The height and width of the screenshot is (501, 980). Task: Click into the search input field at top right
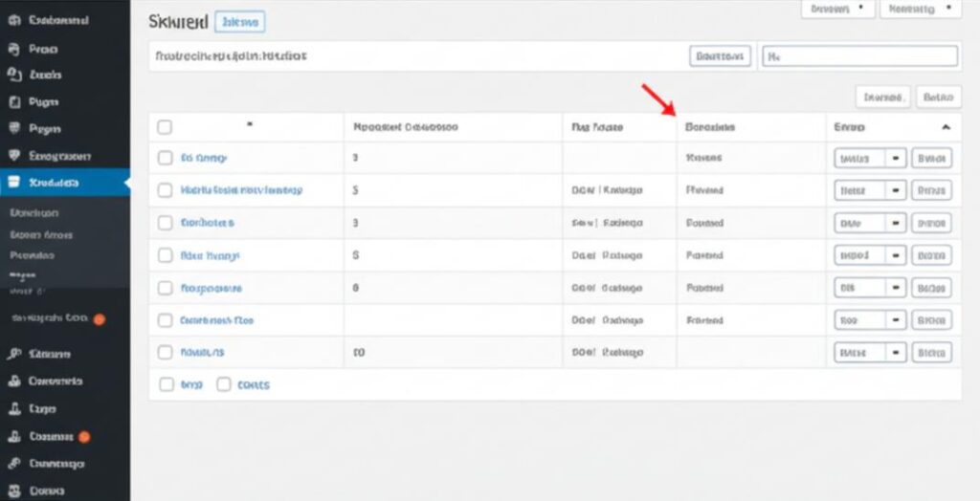[x=859, y=56]
